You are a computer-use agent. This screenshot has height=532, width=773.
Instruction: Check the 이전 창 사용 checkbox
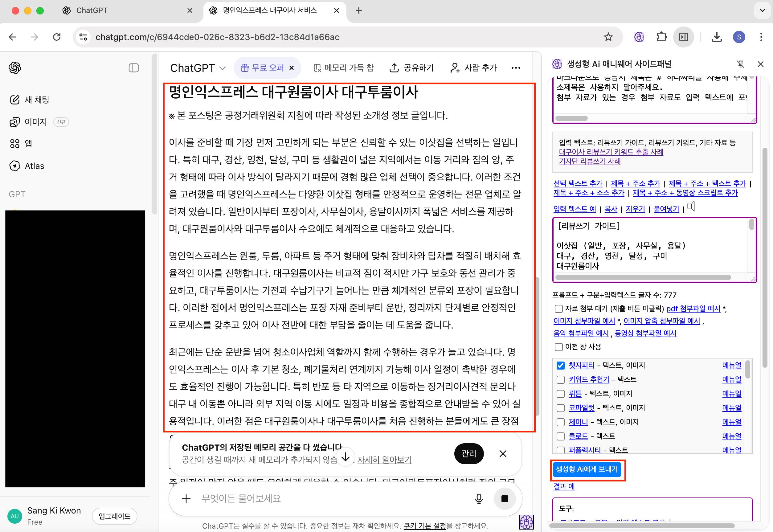point(559,347)
